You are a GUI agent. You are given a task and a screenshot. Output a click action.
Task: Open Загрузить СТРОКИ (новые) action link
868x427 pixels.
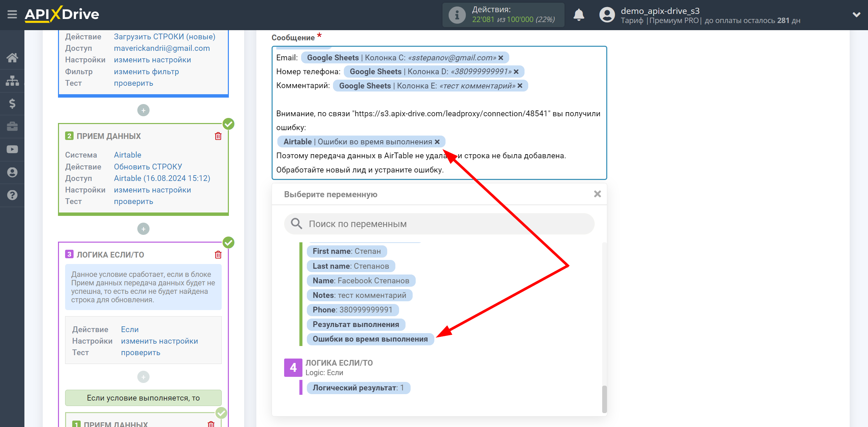tap(164, 37)
